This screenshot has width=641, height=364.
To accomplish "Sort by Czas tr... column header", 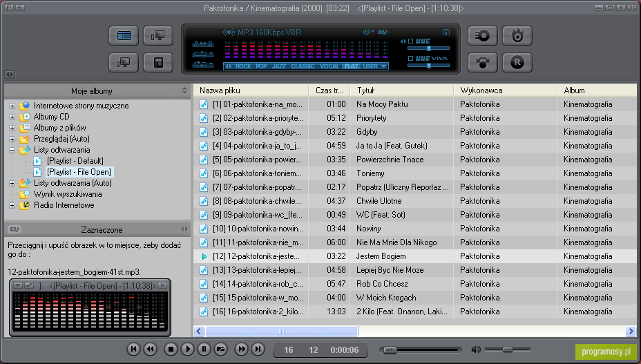I will pos(329,90).
